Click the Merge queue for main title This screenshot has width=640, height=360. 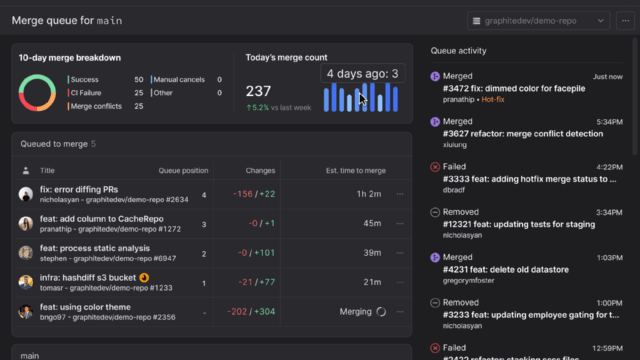point(67,20)
